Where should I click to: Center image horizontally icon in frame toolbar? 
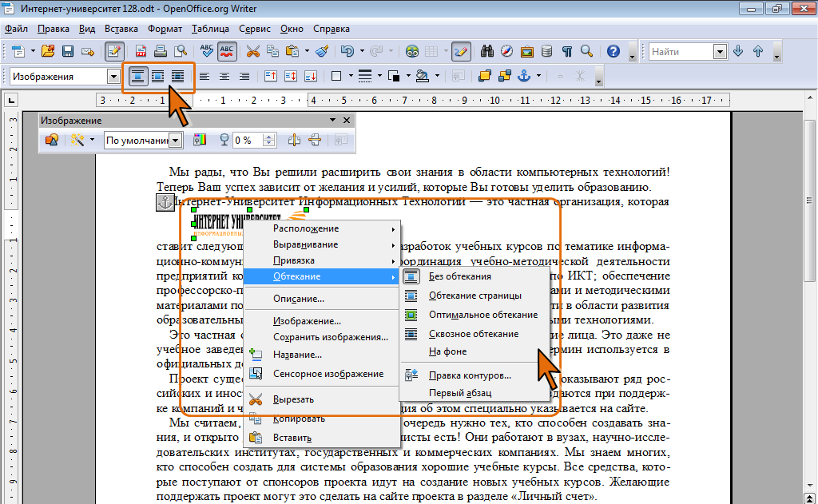tap(224, 77)
